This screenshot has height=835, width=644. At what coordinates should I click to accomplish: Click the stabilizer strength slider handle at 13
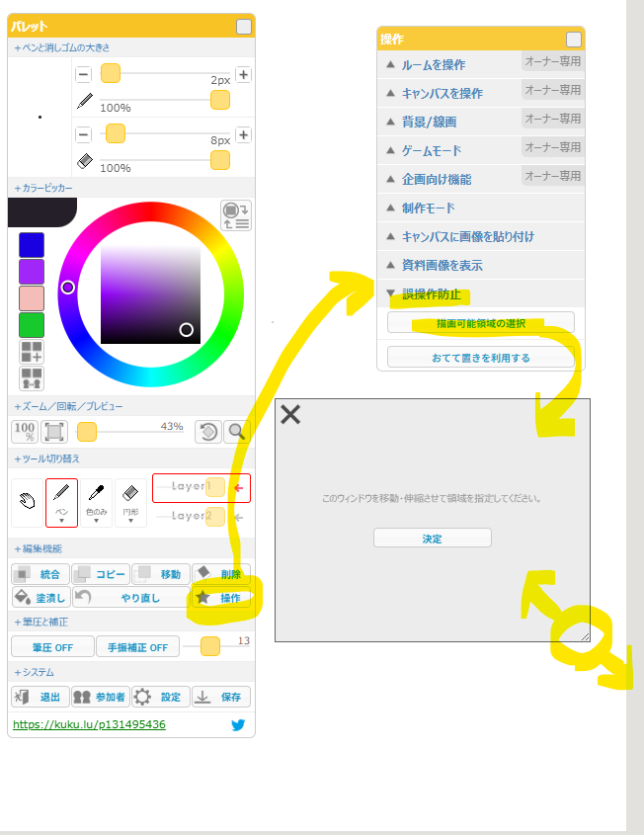(210, 646)
